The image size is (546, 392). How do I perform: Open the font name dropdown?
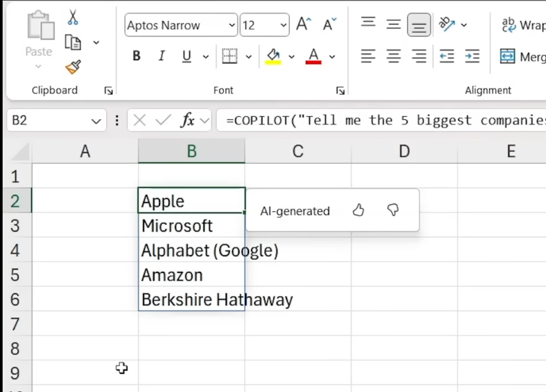(x=232, y=25)
